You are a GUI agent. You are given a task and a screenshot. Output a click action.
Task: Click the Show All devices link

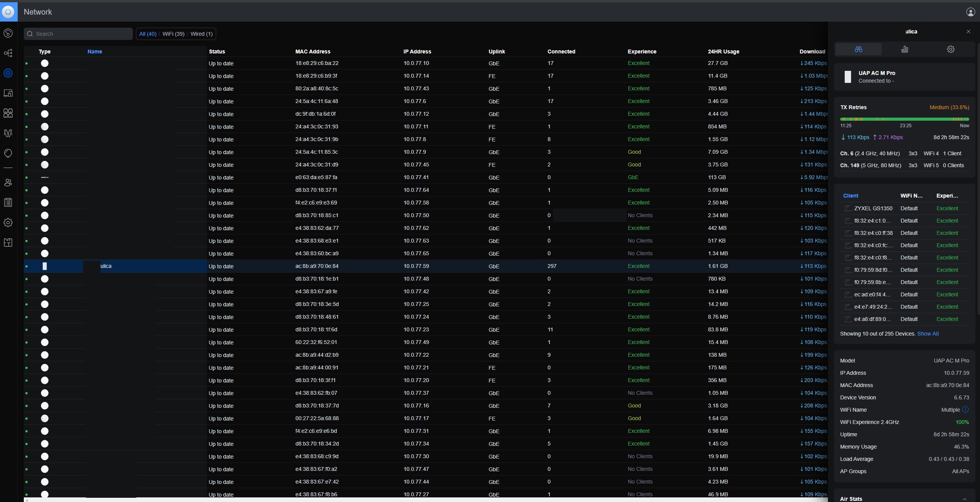point(928,334)
